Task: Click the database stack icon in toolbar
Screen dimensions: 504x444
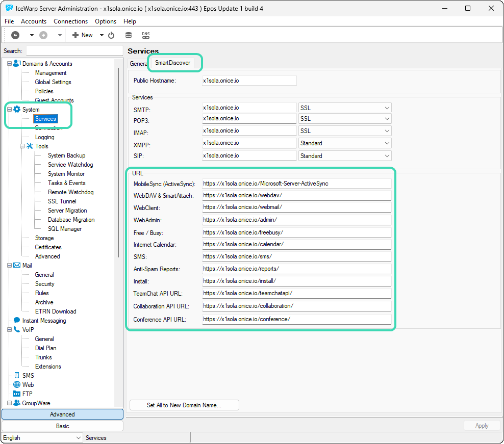Action: pyautogui.click(x=129, y=35)
